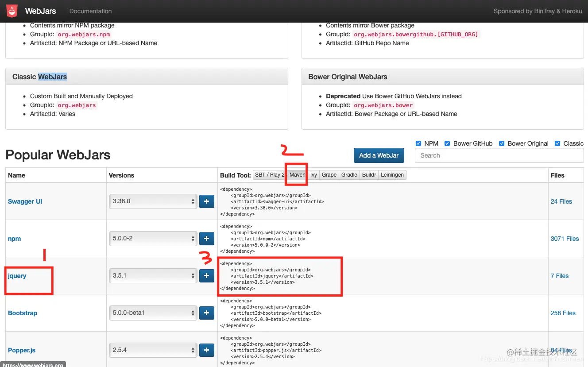
Task: Click the Classic WebJars panel heading
Action: [39, 77]
